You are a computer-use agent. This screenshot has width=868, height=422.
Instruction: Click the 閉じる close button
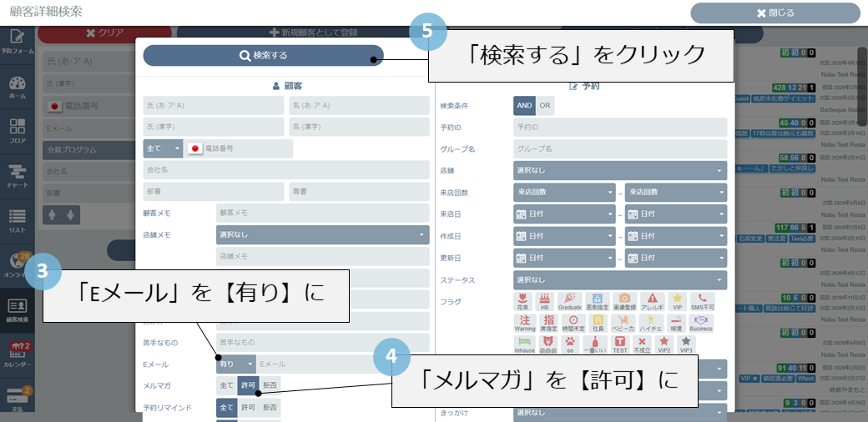[x=775, y=13]
